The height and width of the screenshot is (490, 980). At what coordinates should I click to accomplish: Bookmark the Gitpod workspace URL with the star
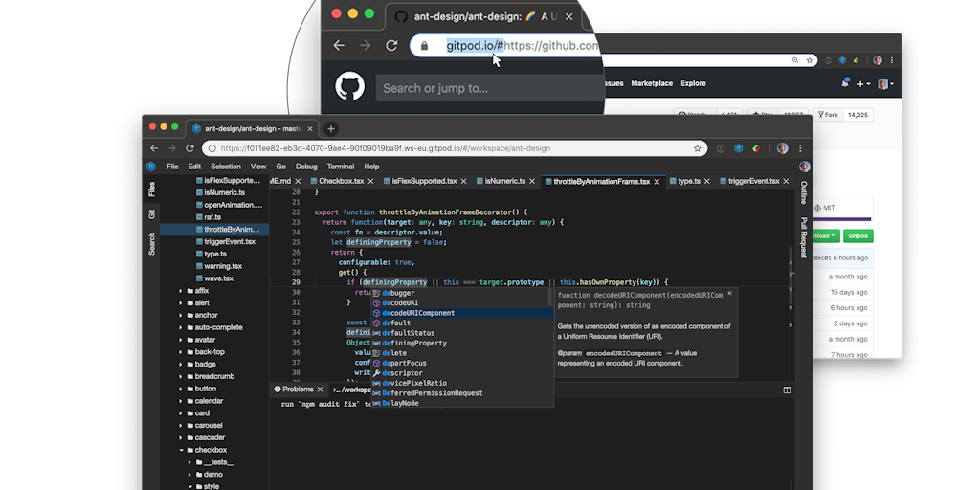(698, 148)
